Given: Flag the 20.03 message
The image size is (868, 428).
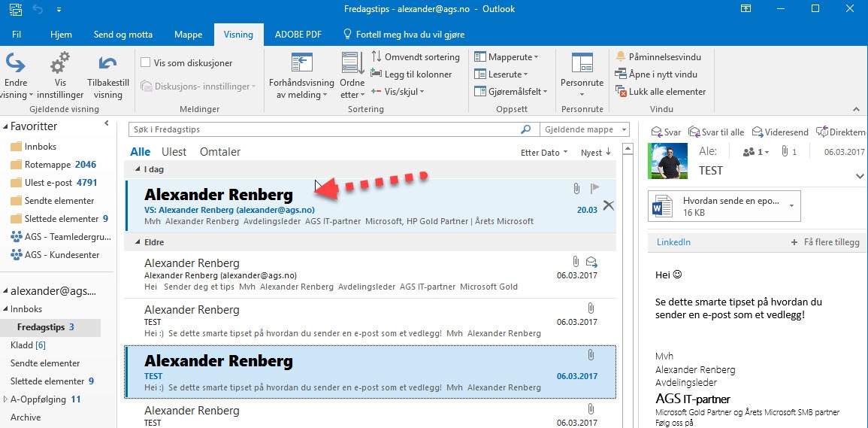Looking at the screenshot, I should (594, 189).
